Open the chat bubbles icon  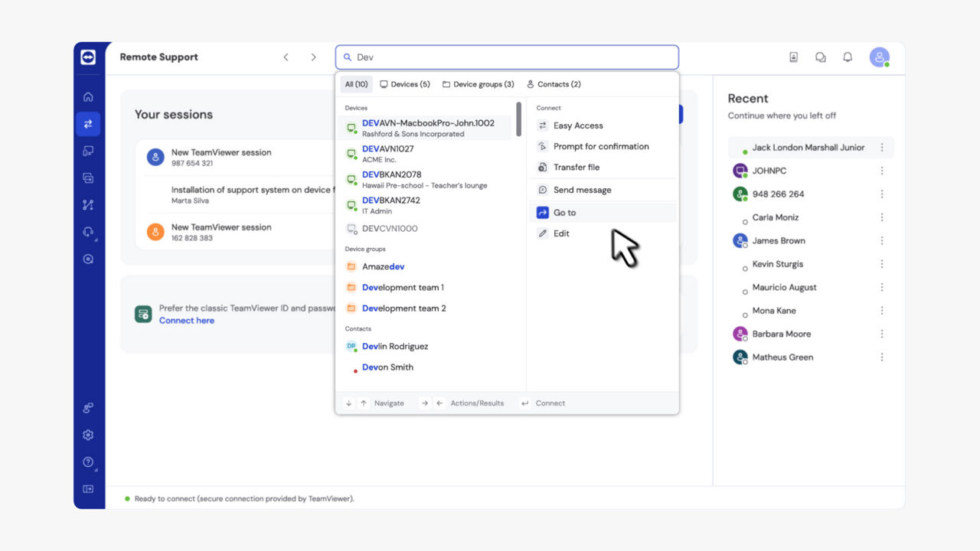click(x=821, y=57)
